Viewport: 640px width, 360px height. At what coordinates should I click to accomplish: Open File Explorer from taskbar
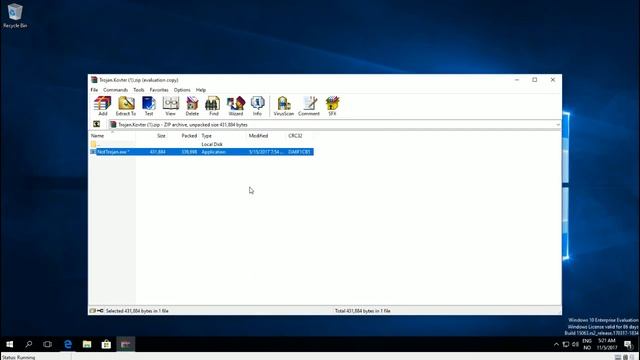click(87, 344)
